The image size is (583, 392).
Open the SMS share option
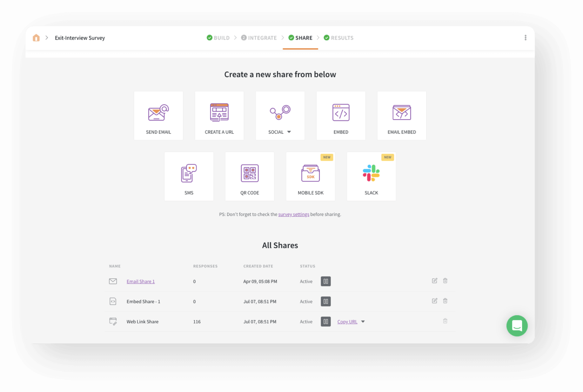(x=189, y=176)
